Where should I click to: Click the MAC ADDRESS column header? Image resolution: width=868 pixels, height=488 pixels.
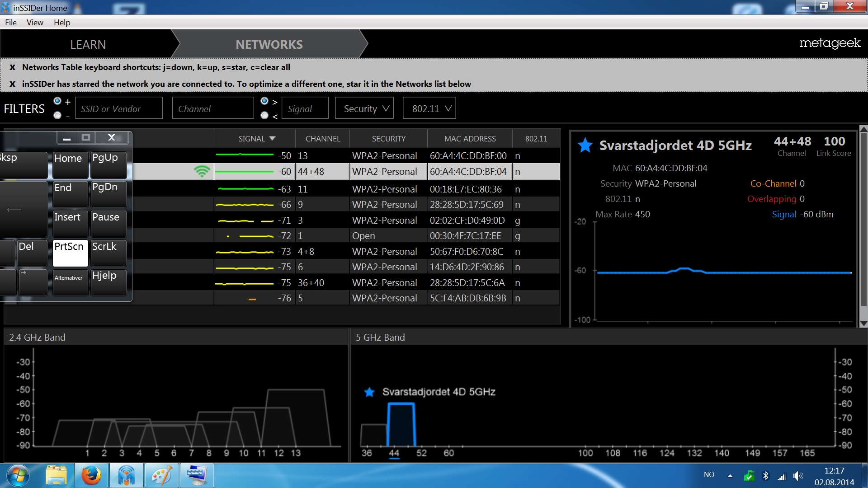point(470,139)
